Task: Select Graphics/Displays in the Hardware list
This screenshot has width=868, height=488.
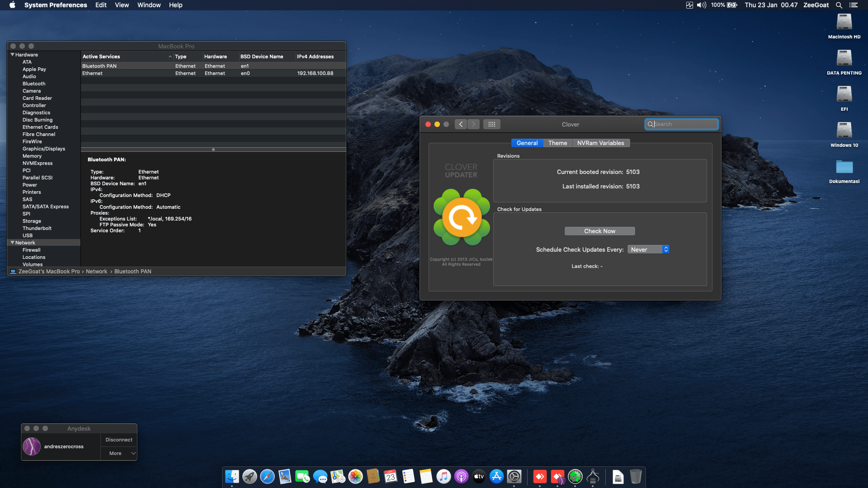Action: [x=44, y=149]
